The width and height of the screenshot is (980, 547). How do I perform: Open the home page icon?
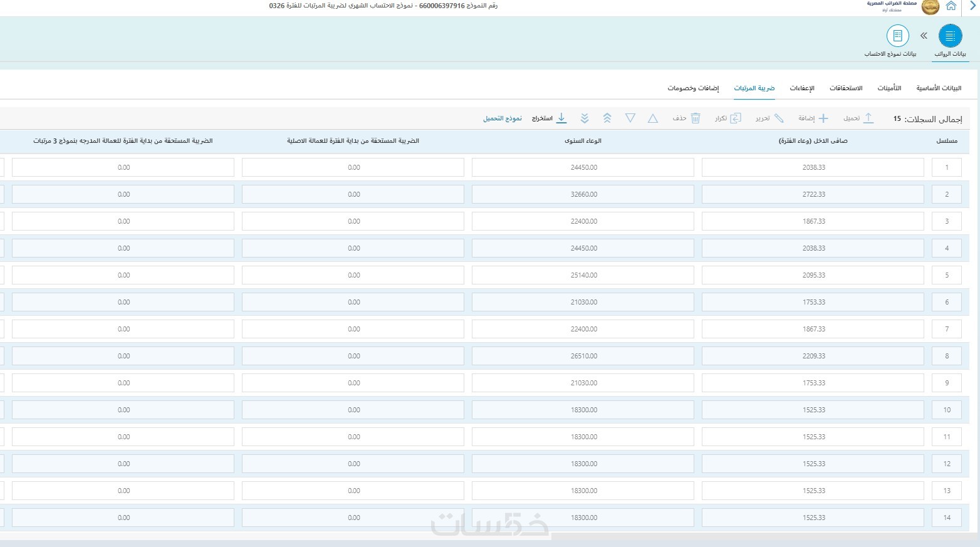tap(951, 6)
